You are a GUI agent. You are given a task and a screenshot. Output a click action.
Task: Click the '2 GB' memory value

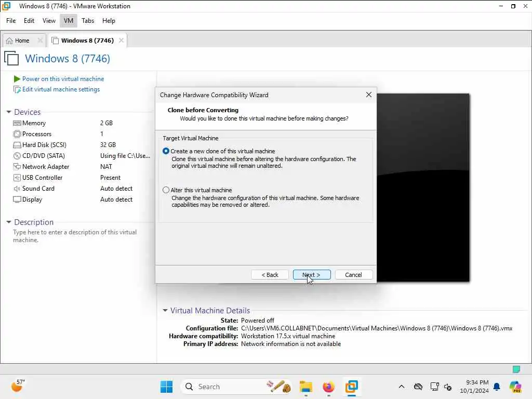pos(107,123)
